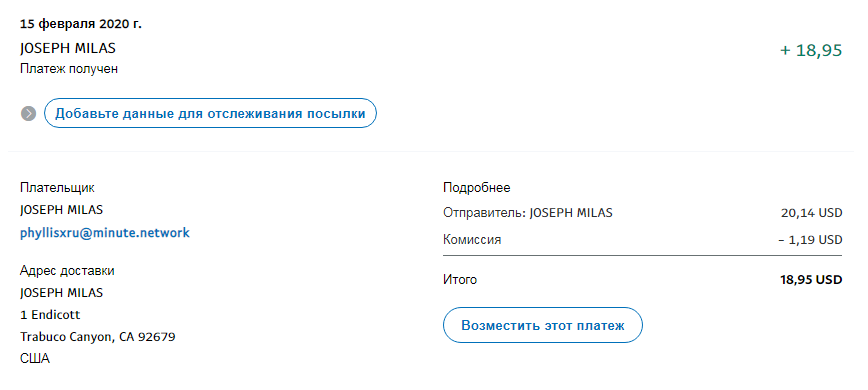This screenshot has width=868, height=390.
Task: Select the date "15 февраля 2020 г."
Action: point(81,25)
